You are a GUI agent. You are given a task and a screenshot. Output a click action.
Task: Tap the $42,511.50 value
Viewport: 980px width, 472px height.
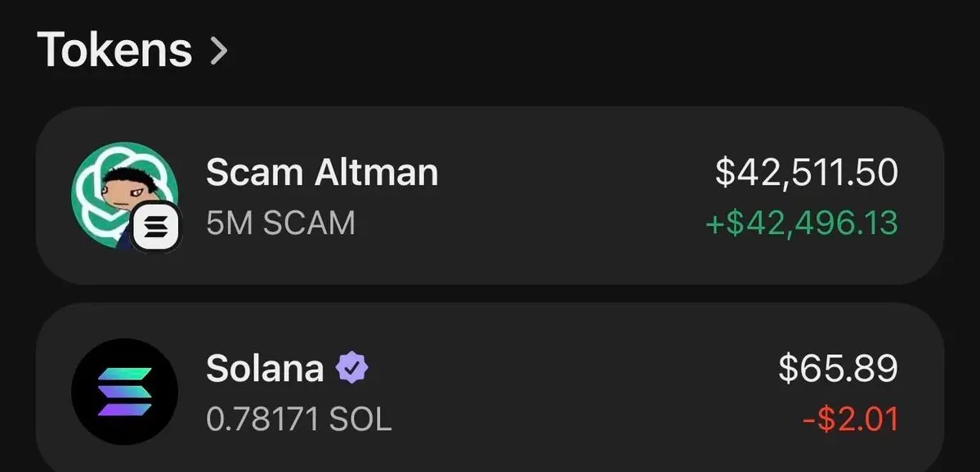806,172
